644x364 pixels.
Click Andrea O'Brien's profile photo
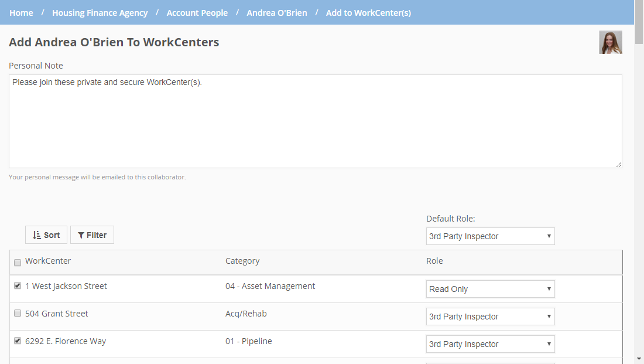pyautogui.click(x=610, y=43)
